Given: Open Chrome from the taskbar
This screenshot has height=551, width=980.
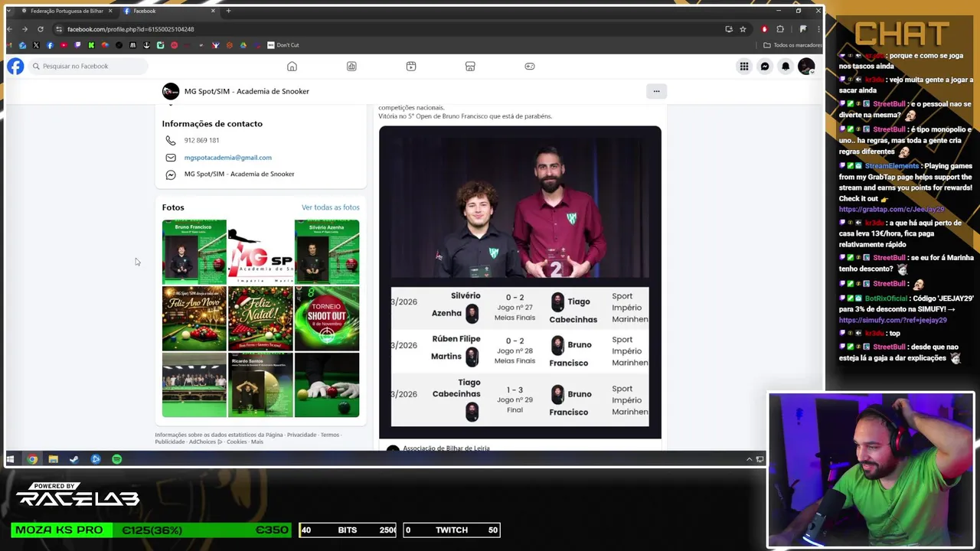Looking at the screenshot, I should point(32,459).
